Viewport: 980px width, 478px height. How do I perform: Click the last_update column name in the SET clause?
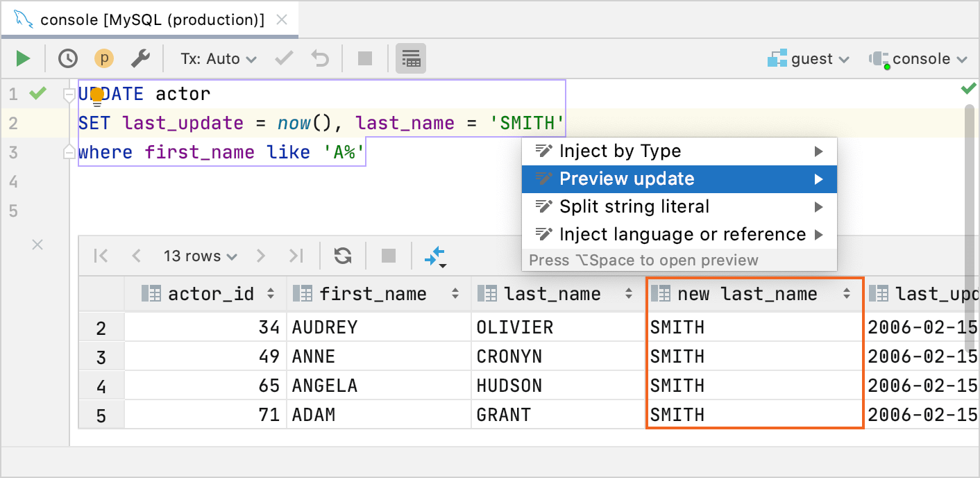click(183, 123)
